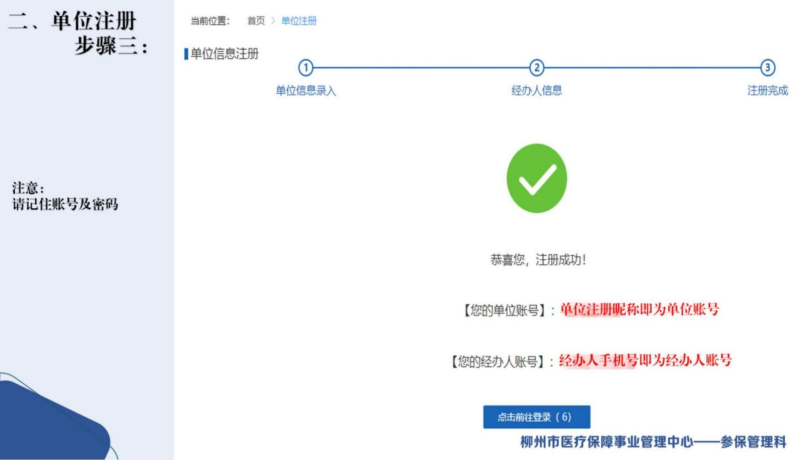Click the 单位信息注册 section heading
Screen dimensions: 800x460
224,54
